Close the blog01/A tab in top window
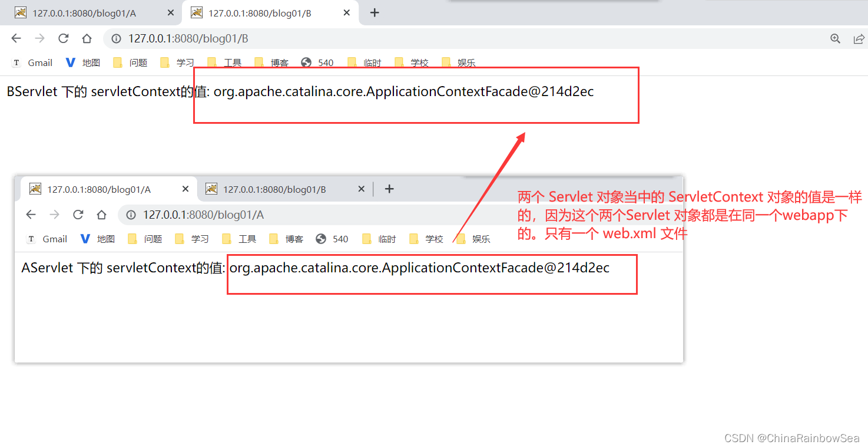Image resolution: width=868 pixels, height=448 pixels. point(170,13)
